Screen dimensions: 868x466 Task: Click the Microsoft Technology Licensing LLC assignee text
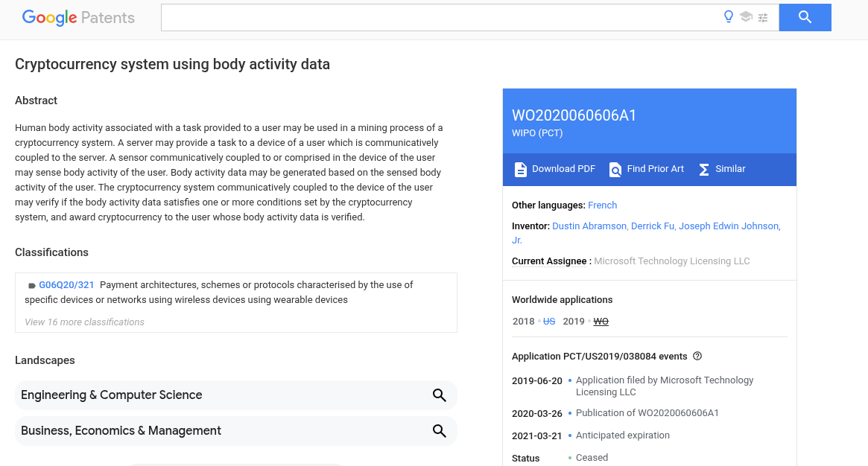pyautogui.click(x=671, y=261)
